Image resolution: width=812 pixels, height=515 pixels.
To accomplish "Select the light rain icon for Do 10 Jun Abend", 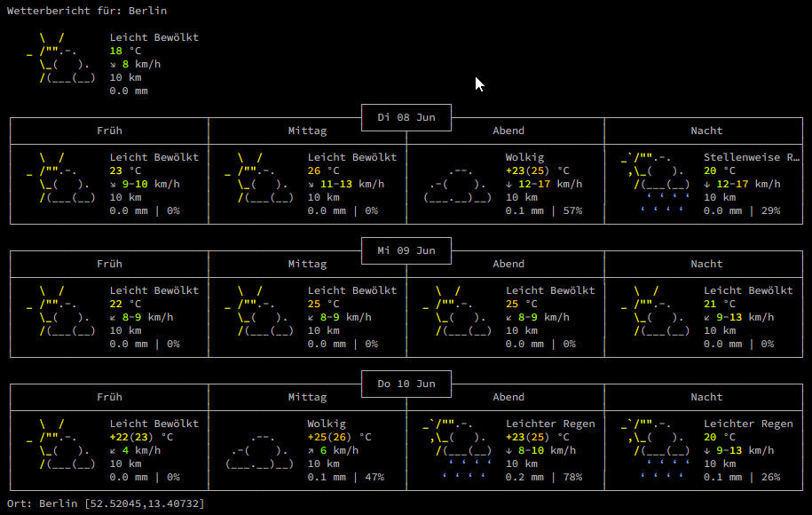I will (457, 451).
